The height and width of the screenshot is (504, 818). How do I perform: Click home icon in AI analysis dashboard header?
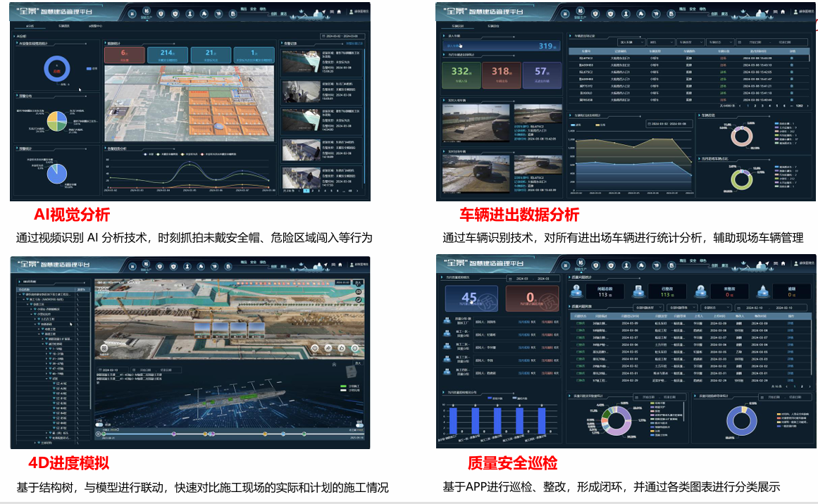(339, 10)
